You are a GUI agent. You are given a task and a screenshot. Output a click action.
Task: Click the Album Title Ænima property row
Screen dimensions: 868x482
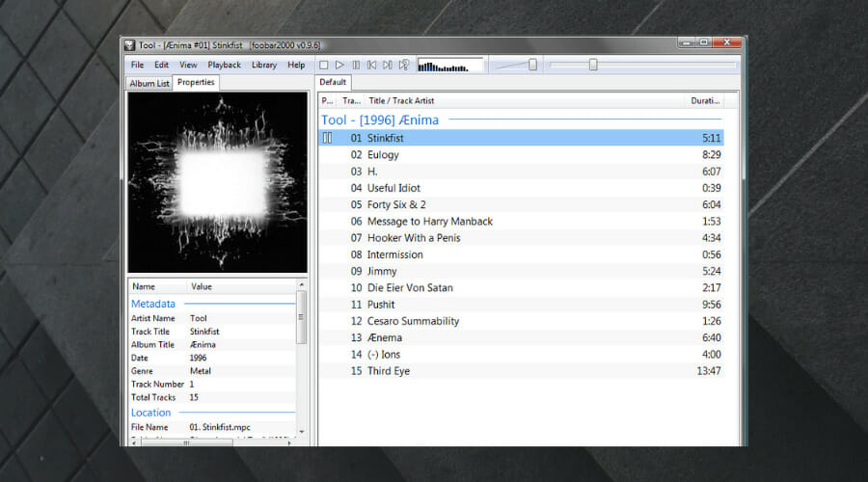[x=212, y=345]
